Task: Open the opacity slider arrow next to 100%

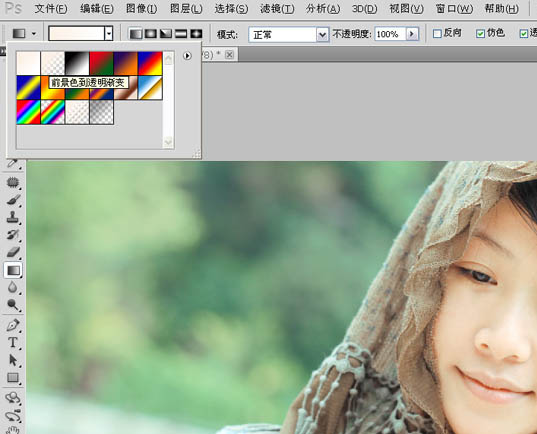Action: click(x=412, y=34)
